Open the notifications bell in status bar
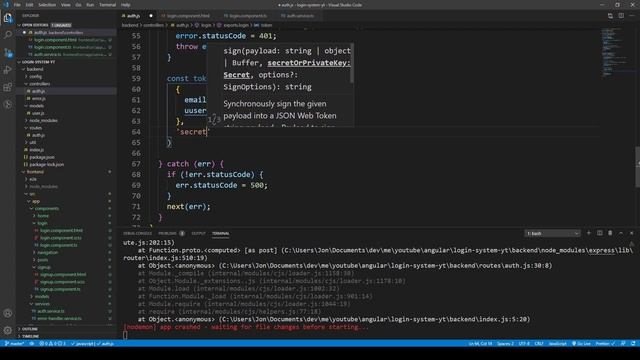This screenshot has width=640, height=360. pyautogui.click(x=633, y=344)
